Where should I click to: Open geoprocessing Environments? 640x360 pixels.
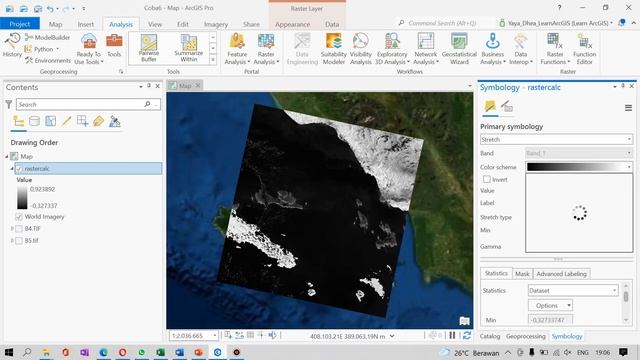pyautogui.click(x=48, y=60)
